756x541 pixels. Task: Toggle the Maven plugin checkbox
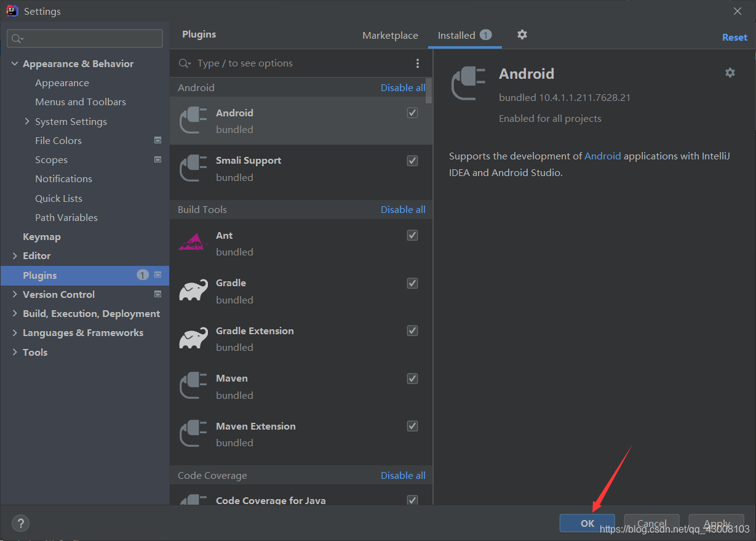[413, 379]
